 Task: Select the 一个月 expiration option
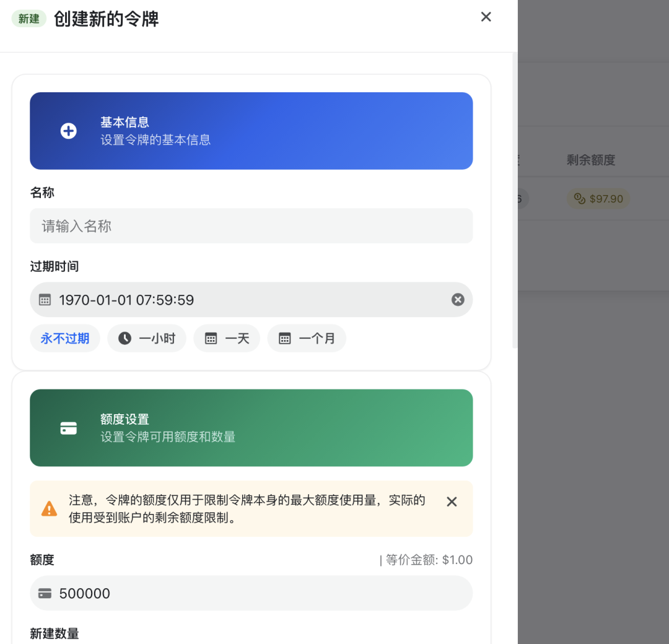pyautogui.click(x=307, y=338)
